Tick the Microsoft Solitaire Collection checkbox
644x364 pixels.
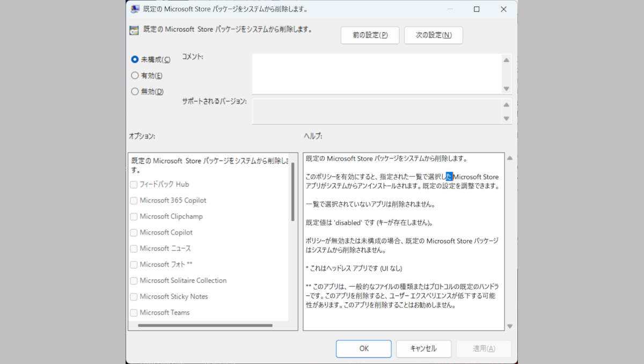tap(134, 281)
